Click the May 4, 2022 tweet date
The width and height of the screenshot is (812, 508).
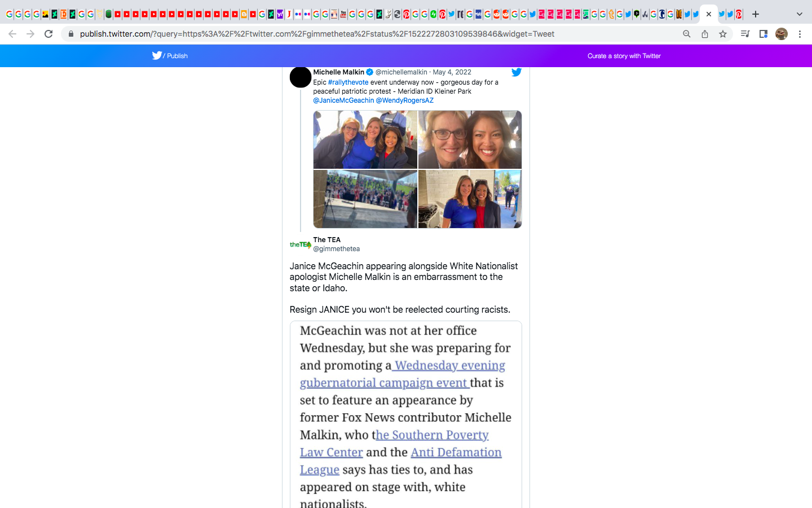(x=452, y=72)
